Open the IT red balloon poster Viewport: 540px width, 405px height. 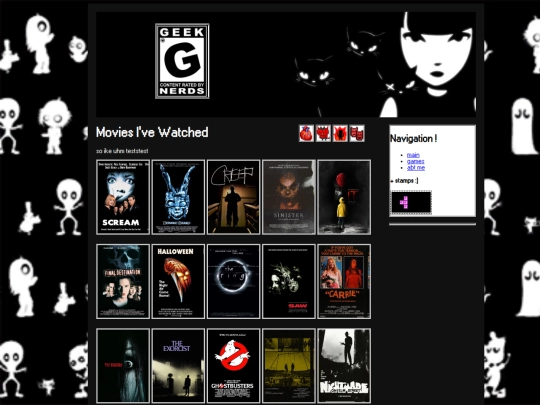click(x=344, y=197)
